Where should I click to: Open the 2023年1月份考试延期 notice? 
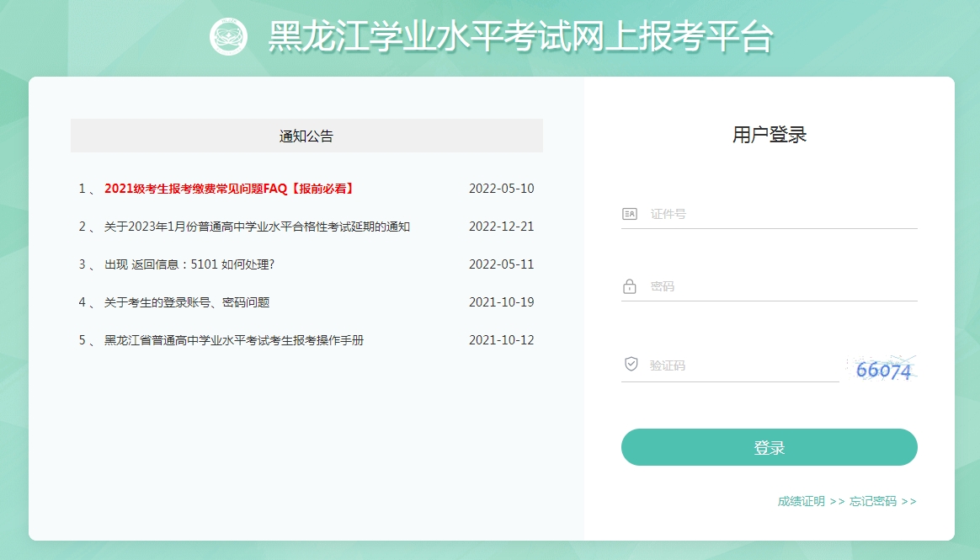(257, 227)
